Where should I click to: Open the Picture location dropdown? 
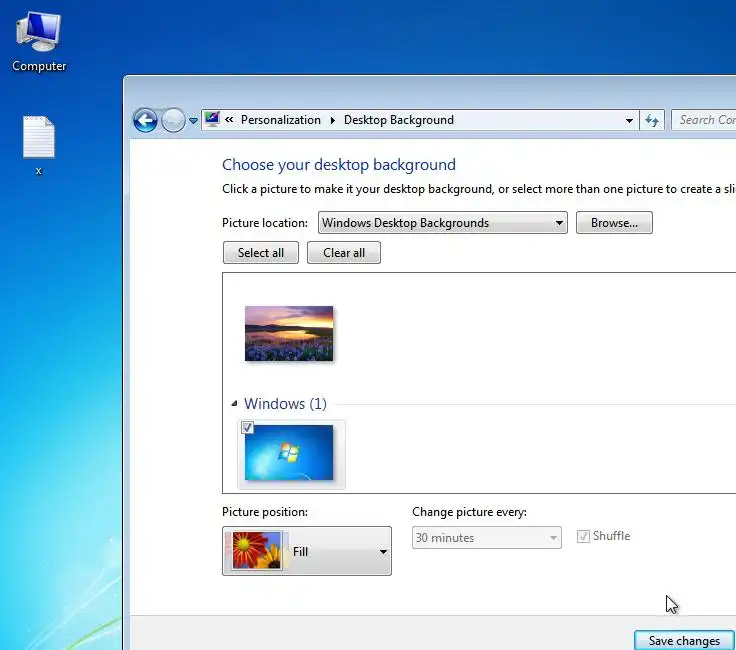(443, 222)
